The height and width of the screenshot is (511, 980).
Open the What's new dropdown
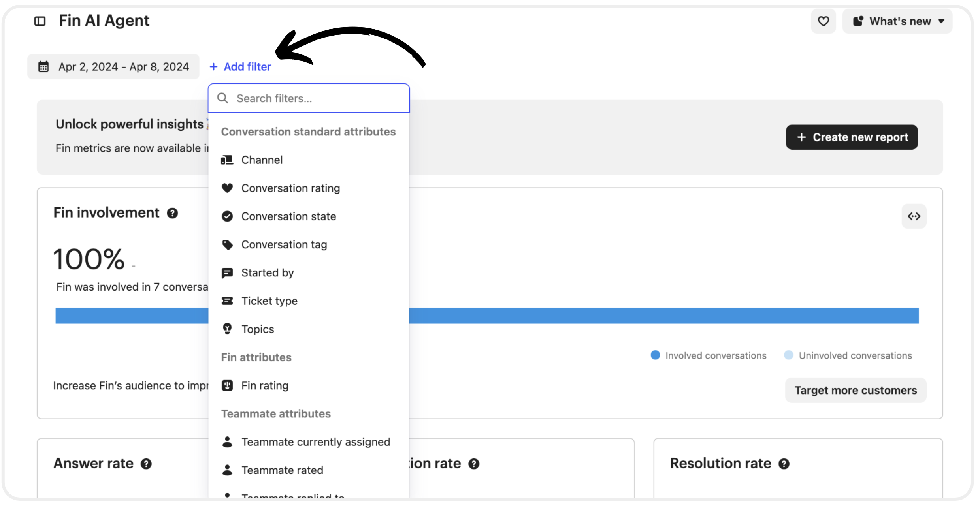897,21
